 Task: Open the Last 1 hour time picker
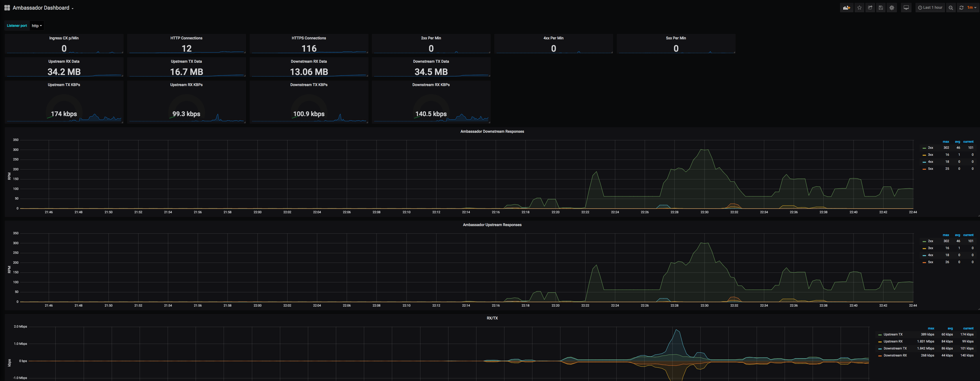point(930,8)
